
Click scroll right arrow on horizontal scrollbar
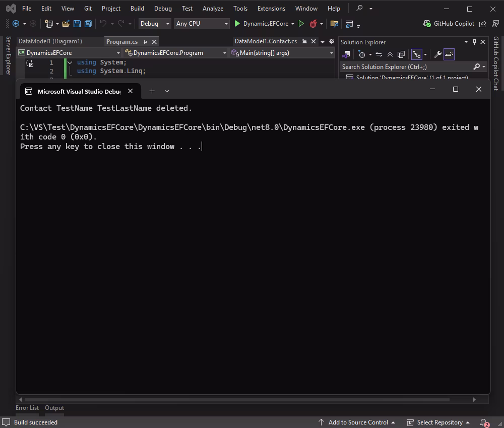tap(474, 399)
